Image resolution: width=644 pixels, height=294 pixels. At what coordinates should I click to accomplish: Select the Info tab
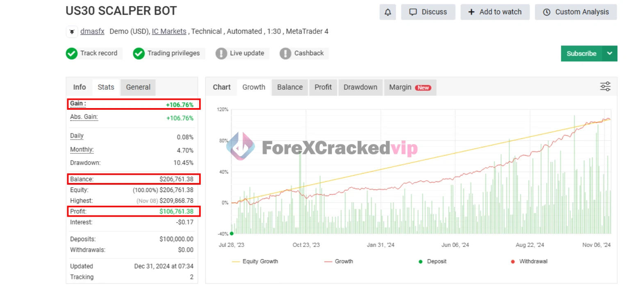(80, 87)
